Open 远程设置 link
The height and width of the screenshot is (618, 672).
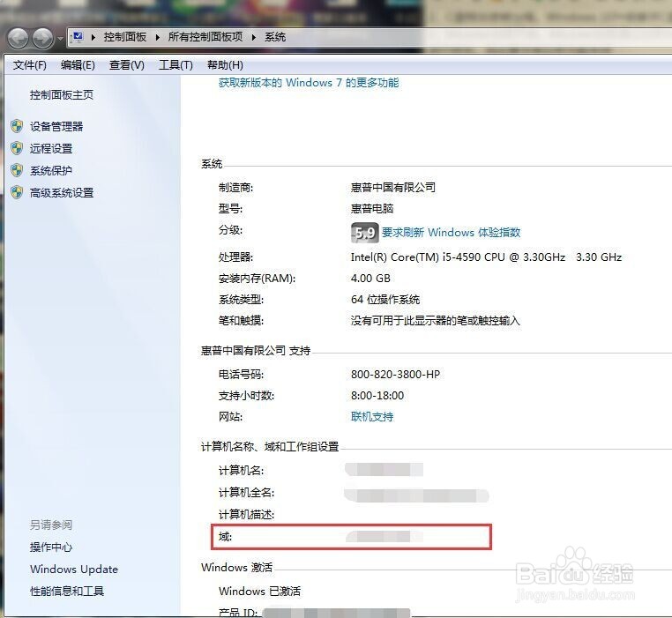[51, 149]
